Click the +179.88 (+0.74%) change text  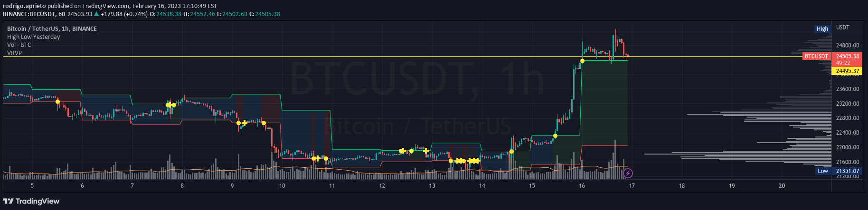pyautogui.click(x=124, y=14)
